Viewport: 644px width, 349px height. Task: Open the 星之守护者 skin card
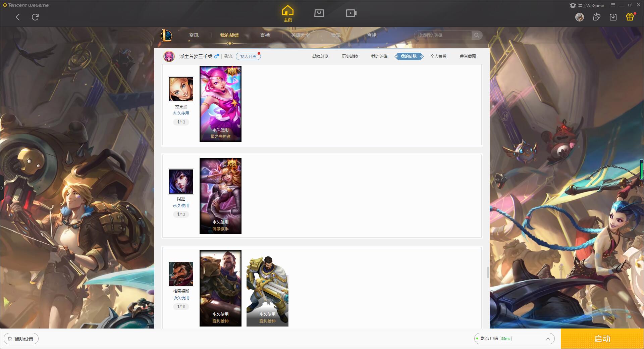220,104
